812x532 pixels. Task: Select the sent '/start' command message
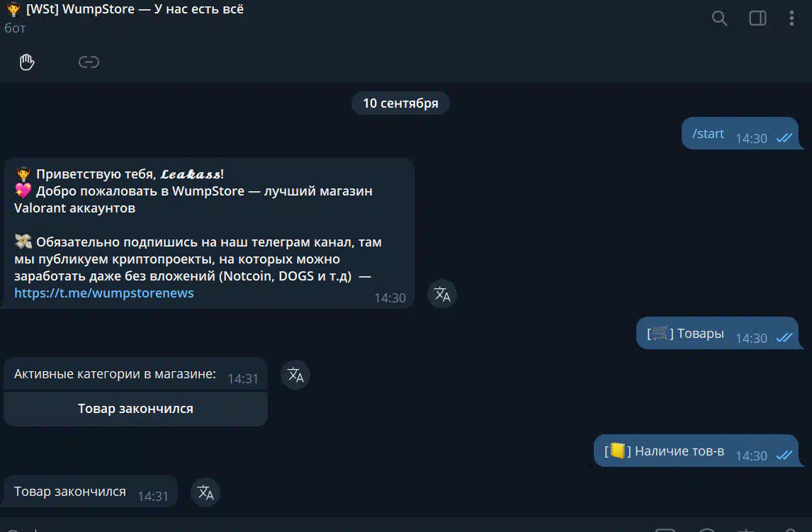[740, 133]
